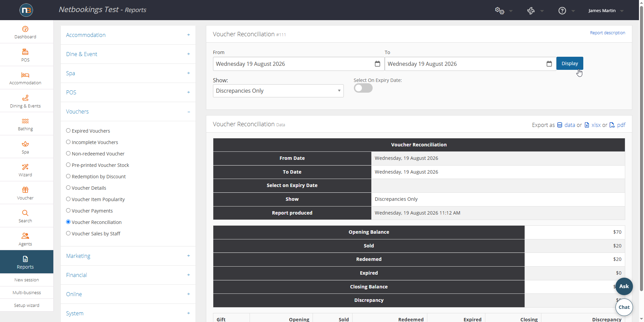The height and width of the screenshot is (322, 644).
Task: Open POS from the sidebar
Action: (x=25, y=55)
